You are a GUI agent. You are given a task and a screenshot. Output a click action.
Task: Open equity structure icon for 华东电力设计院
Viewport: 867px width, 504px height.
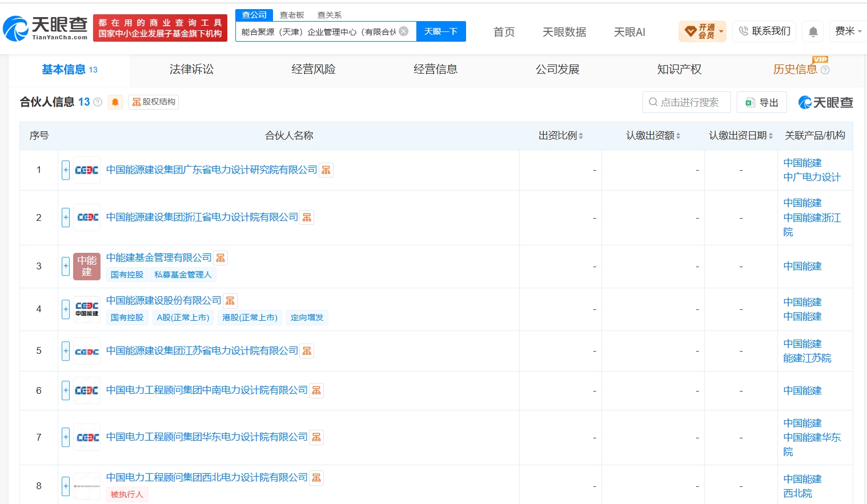tap(316, 437)
